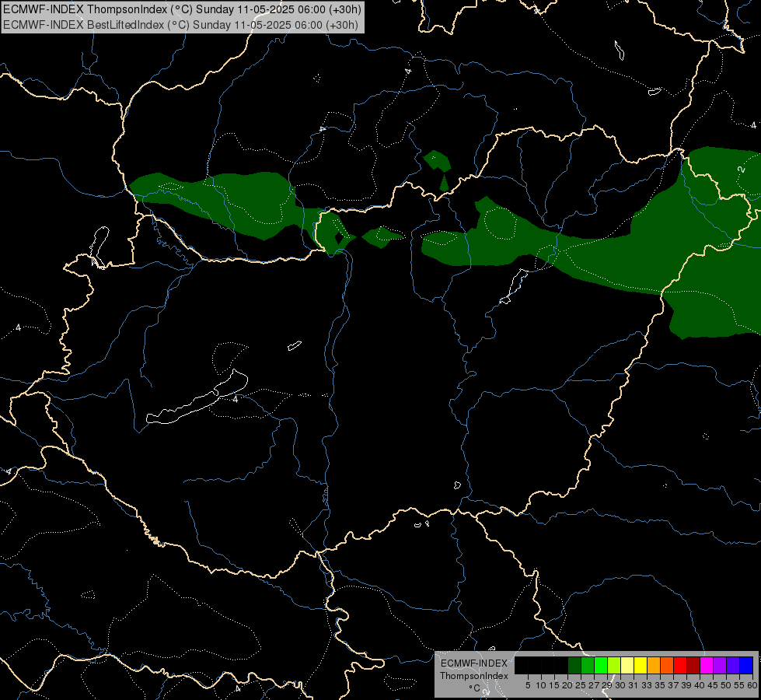Select the dark green 20–25 legend swatch
Screen dimensions: 761x700
(x=574, y=666)
